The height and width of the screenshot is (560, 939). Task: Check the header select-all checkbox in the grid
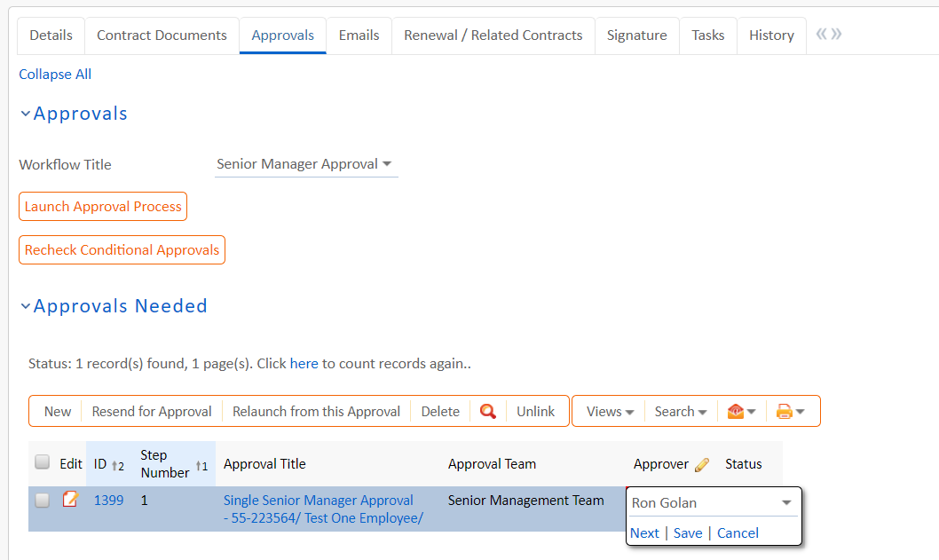pos(42,462)
